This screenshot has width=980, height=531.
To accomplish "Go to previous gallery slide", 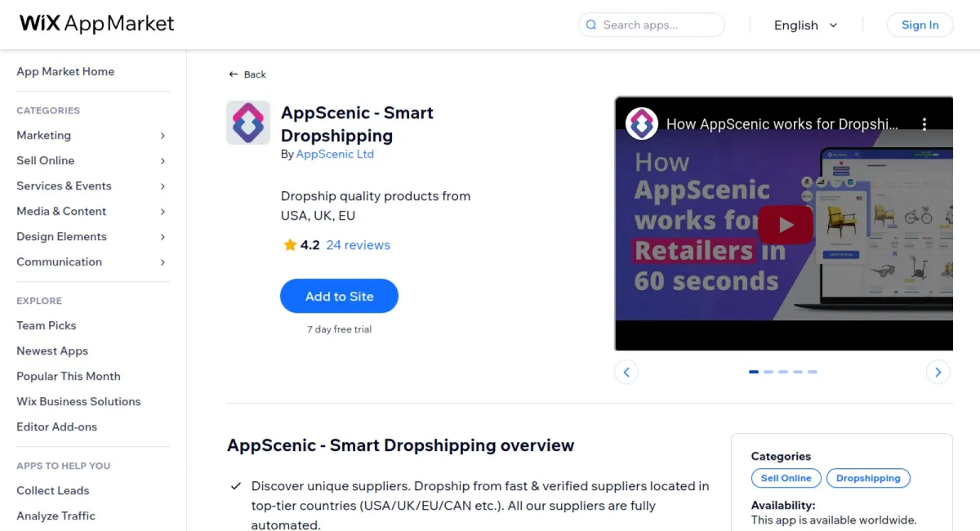I will coord(626,373).
